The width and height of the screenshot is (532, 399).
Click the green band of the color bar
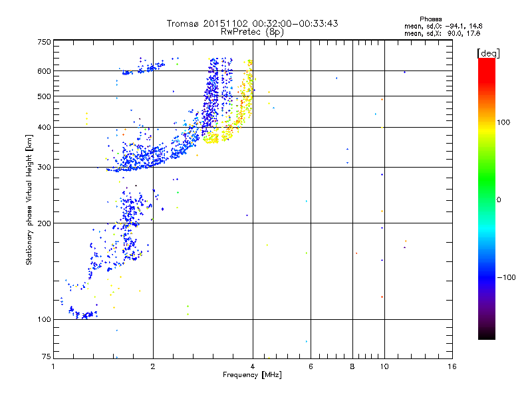(x=487, y=180)
